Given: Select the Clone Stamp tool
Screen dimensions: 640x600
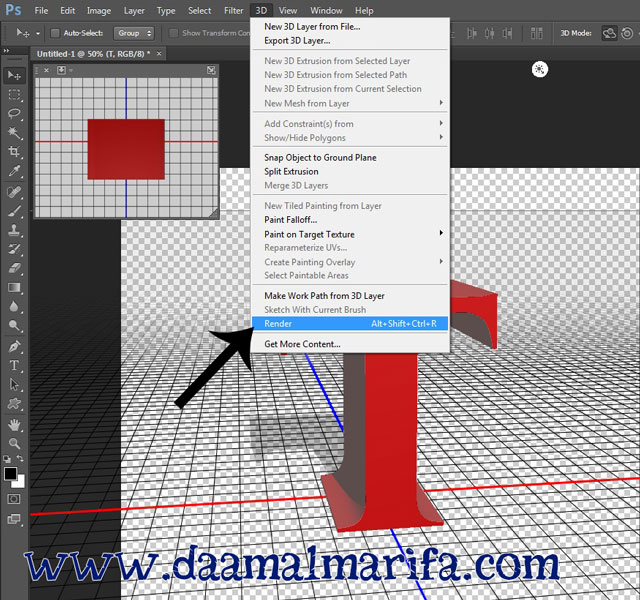Looking at the screenshot, I should pyautogui.click(x=14, y=230).
